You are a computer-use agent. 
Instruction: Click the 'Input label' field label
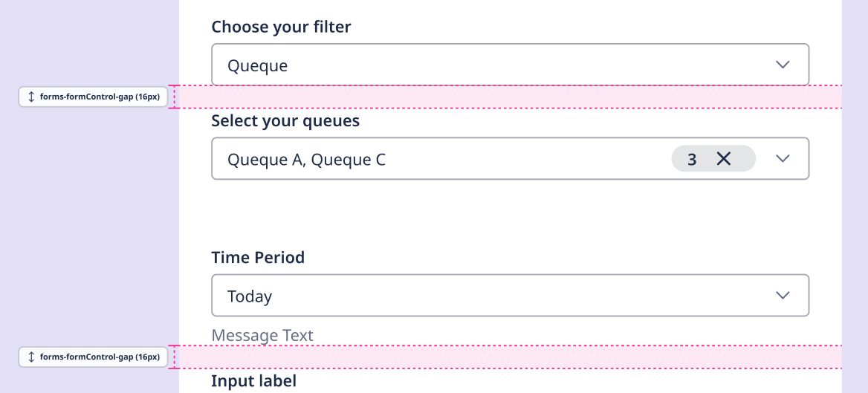253,381
